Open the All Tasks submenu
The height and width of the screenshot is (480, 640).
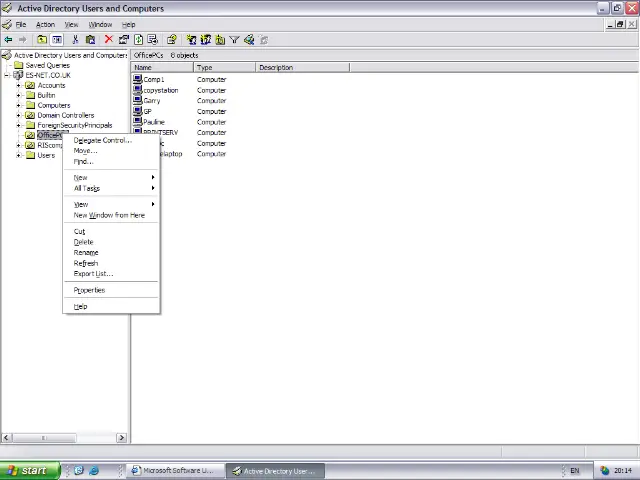pyautogui.click(x=111, y=188)
